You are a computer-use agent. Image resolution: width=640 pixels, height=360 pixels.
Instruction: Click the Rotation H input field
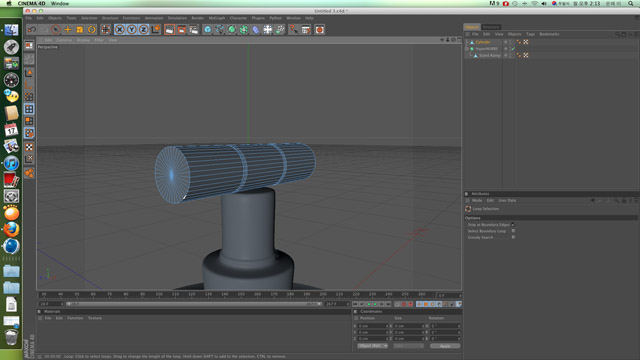coord(445,326)
